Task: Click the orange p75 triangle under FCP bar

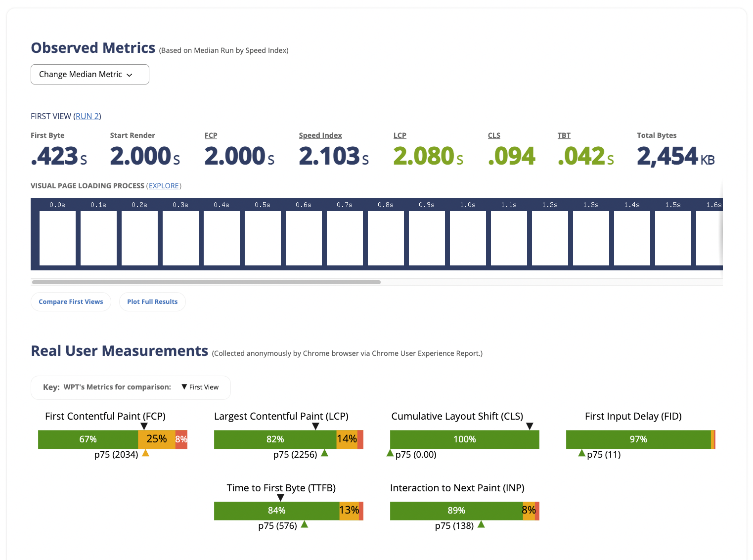Action: (x=145, y=453)
